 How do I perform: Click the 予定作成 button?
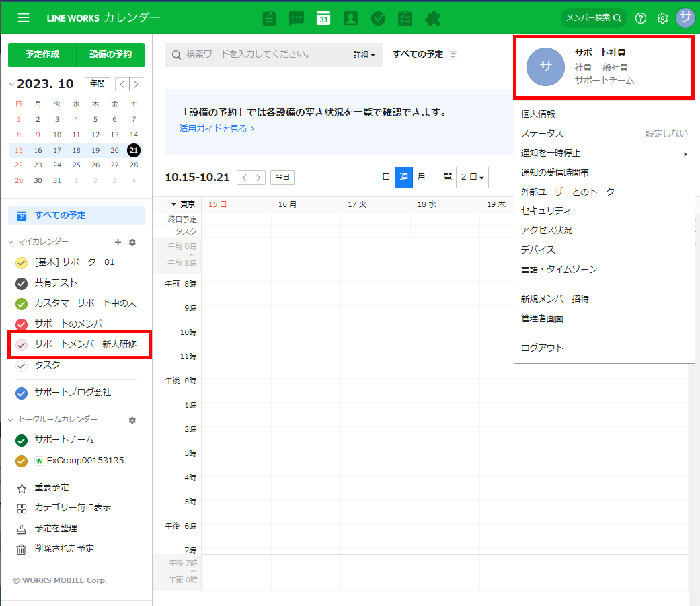point(42,55)
